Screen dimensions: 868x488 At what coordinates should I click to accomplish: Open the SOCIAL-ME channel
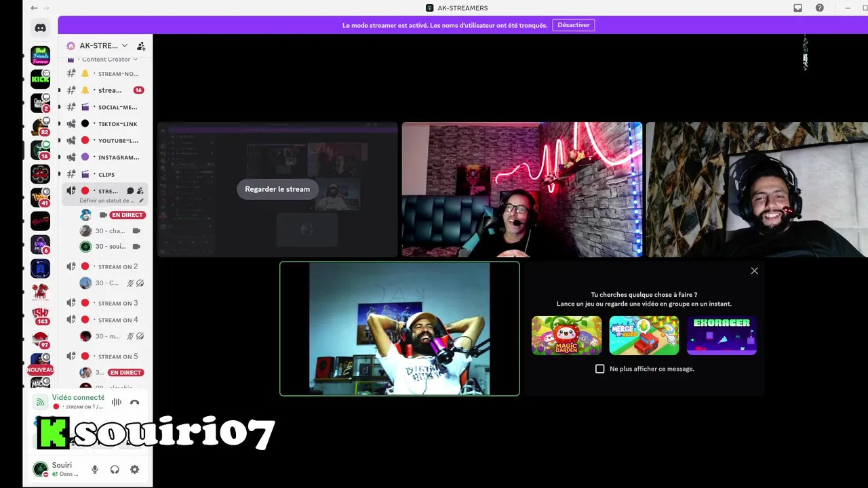105,107
